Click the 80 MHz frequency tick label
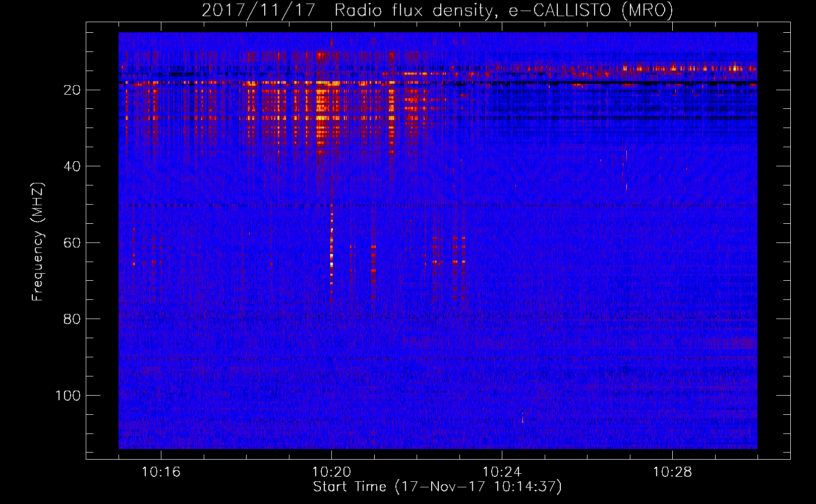The height and width of the screenshot is (504, 816). (72, 319)
